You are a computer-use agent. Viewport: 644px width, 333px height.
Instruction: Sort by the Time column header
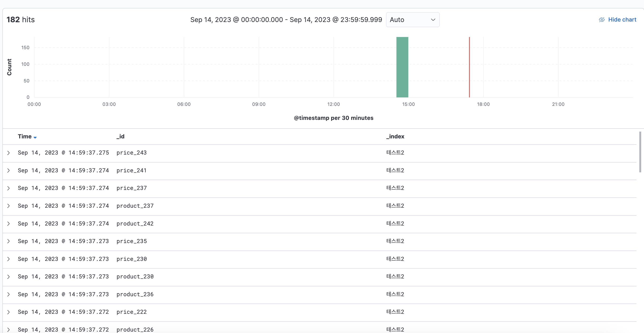coord(24,136)
